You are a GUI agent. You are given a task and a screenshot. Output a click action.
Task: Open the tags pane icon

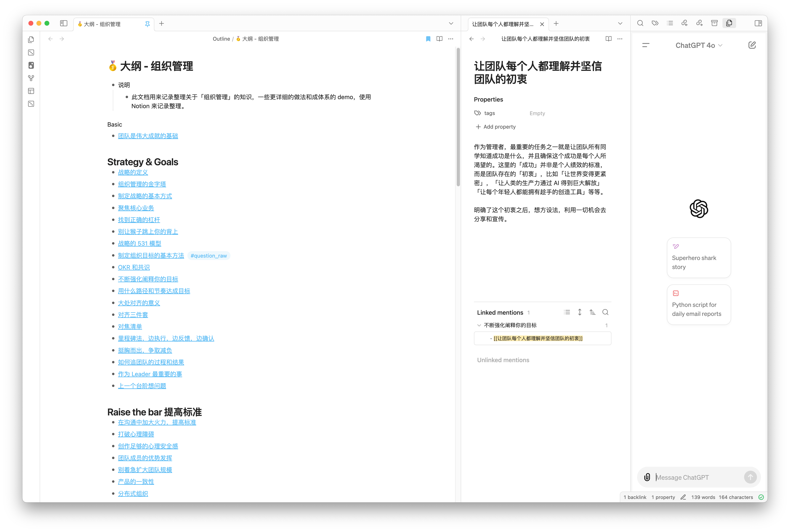[655, 23]
